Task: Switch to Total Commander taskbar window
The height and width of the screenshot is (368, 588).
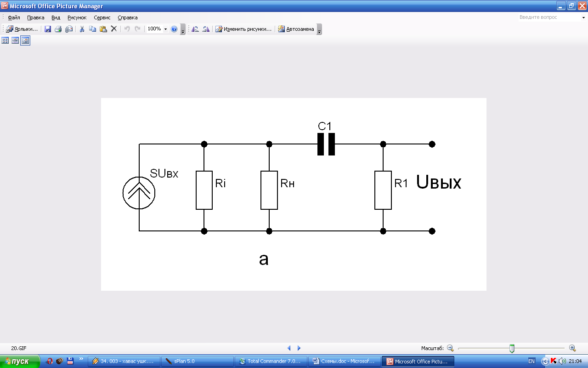Action: point(271,362)
